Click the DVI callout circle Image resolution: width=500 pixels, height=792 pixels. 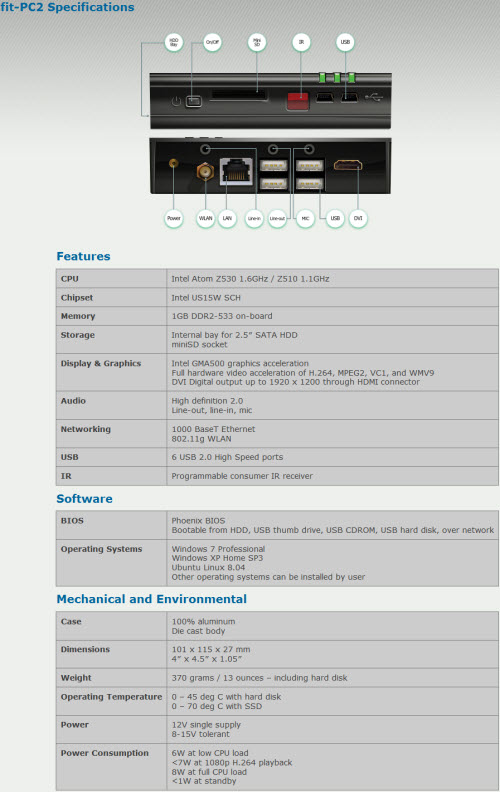coord(358,219)
